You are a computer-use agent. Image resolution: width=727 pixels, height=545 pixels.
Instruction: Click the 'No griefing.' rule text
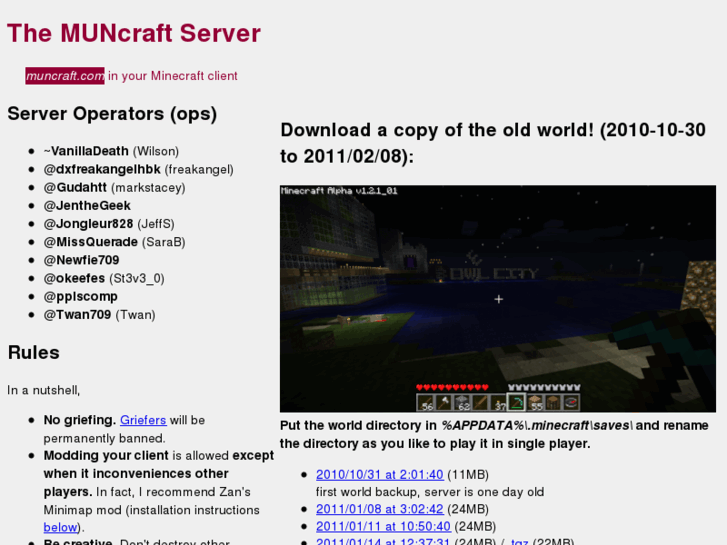coord(80,420)
